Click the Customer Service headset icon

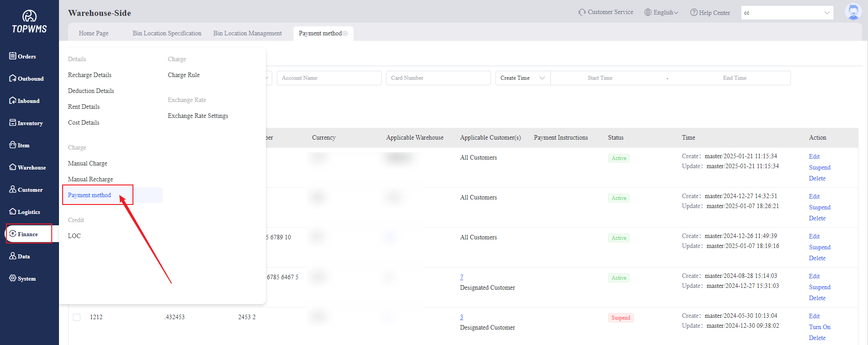pos(582,12)
